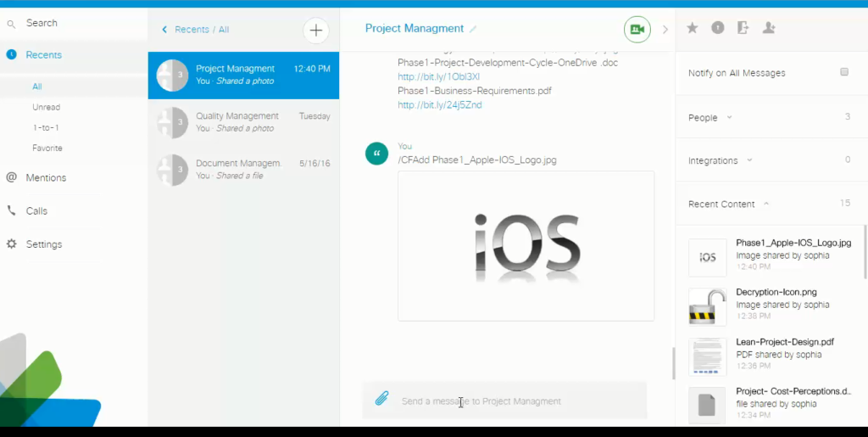The width and height of the screenshot is (868, 437).
Task: Go back using Recents chevron arrow
Action: [164, 30]
